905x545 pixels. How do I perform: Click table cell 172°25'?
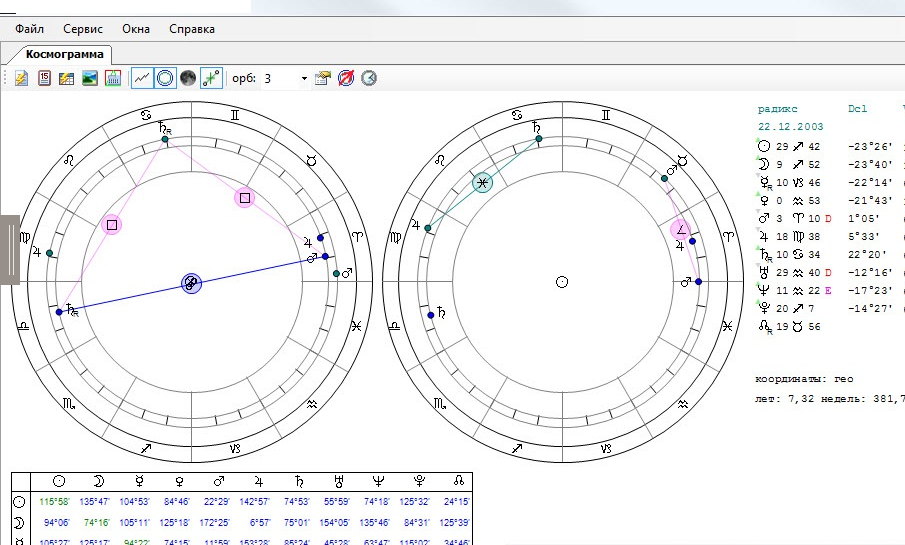(214, 523)
